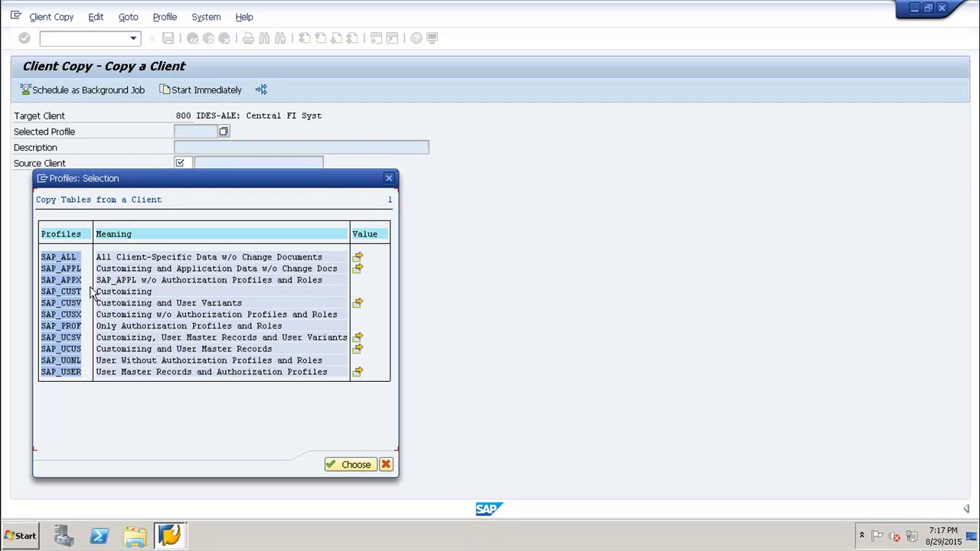Select the SAP_UCUS profile

pyautogui.click(x=60, y=349)
